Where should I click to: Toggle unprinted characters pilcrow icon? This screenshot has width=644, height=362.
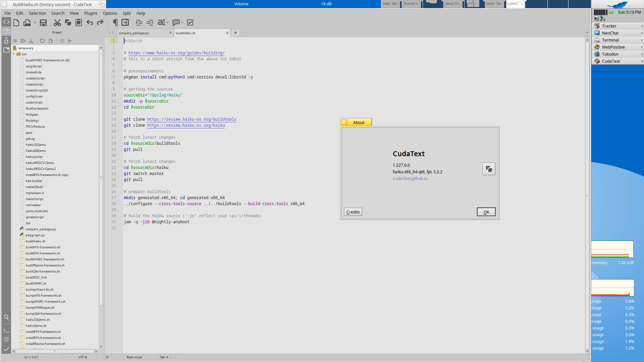[115, 22]
